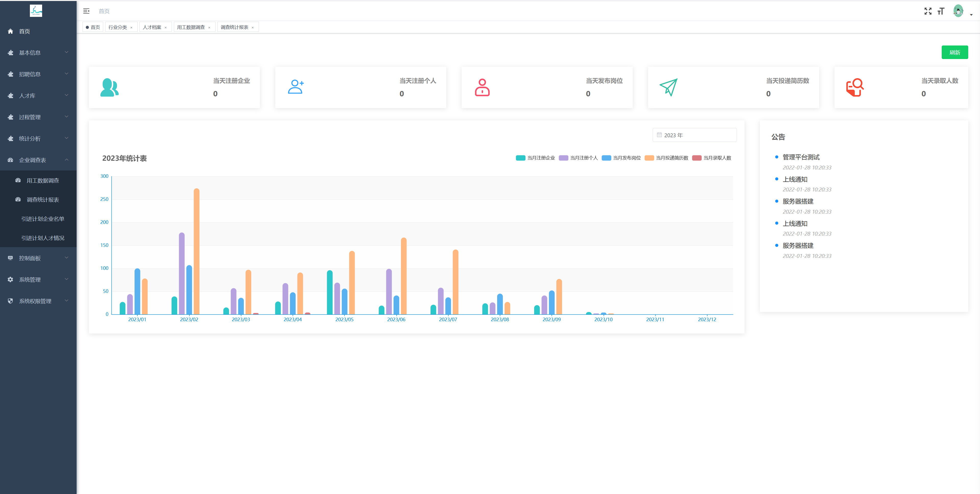980x494 pixels.
Task: Click the 系统管理 gear icon
Action: tap(10, 279)
